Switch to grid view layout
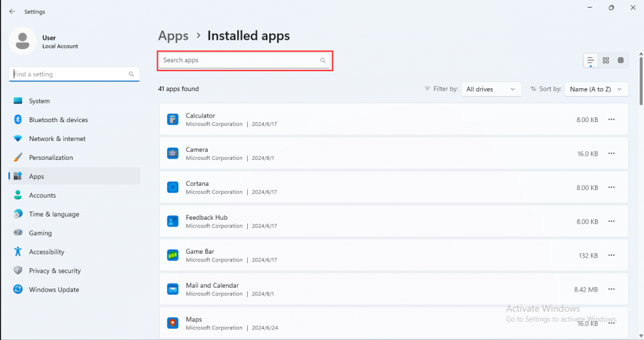 pyautogui.click(x=606, y=60)
